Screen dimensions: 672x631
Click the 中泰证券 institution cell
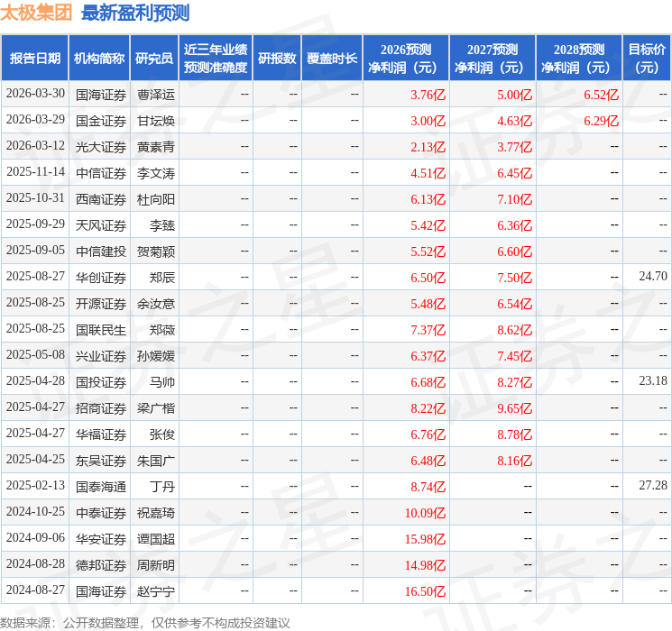(x=101, y=513)
